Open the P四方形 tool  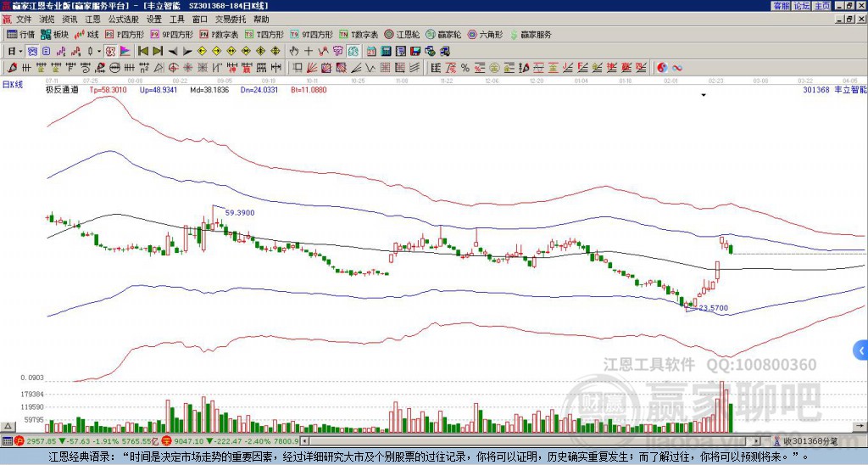125,34
